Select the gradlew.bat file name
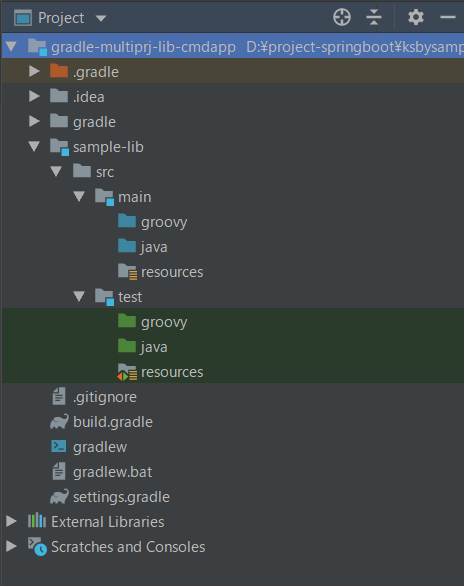The height and width of the screenshot is (586, 464). pos(112,472)
